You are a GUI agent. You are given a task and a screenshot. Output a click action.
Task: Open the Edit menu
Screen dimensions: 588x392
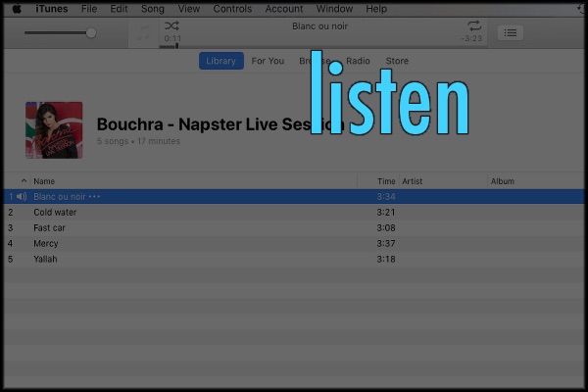point(119,9)
